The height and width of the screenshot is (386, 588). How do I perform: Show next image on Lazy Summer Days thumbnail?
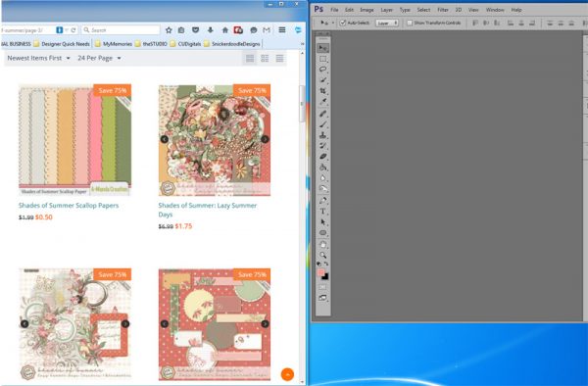tap(265, 139)
